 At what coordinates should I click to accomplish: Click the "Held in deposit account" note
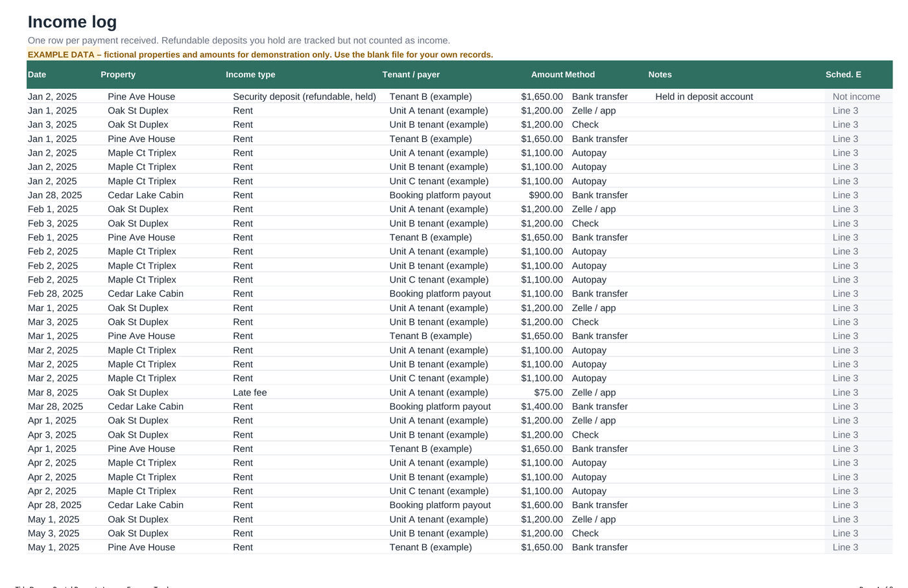(x=704, y=97)
